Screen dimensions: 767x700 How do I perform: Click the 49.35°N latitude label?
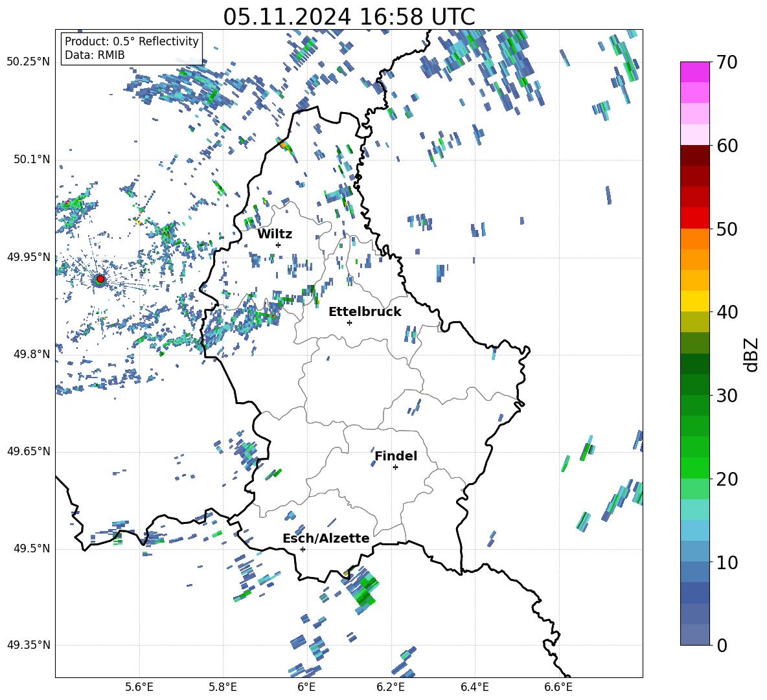(29, 645)
